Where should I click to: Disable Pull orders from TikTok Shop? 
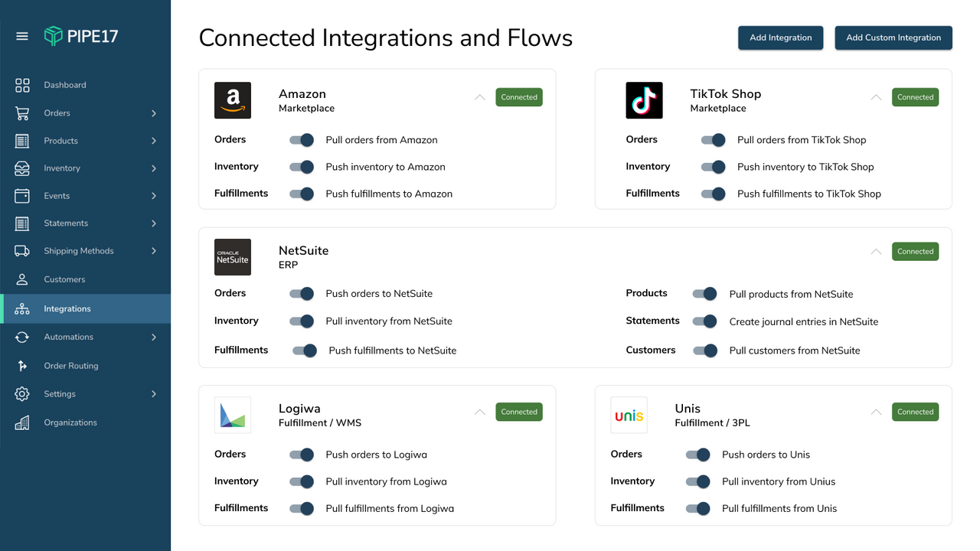pos(714,140)
